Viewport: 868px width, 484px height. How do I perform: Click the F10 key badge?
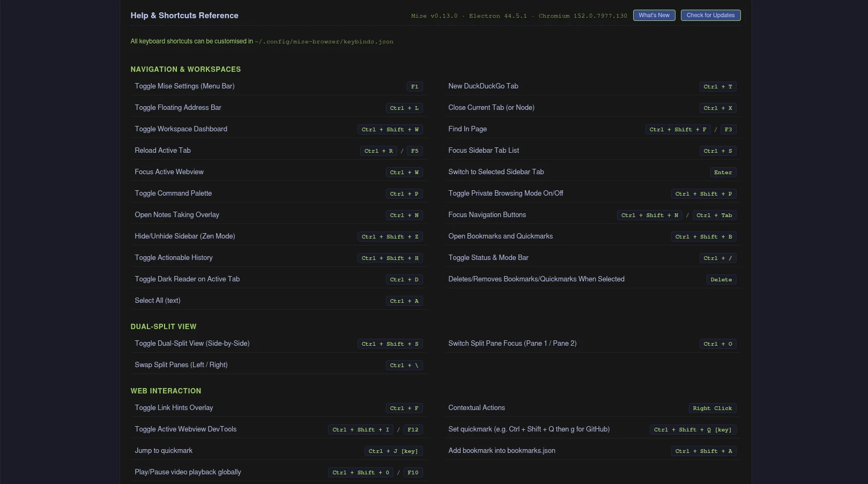[413, 472]
